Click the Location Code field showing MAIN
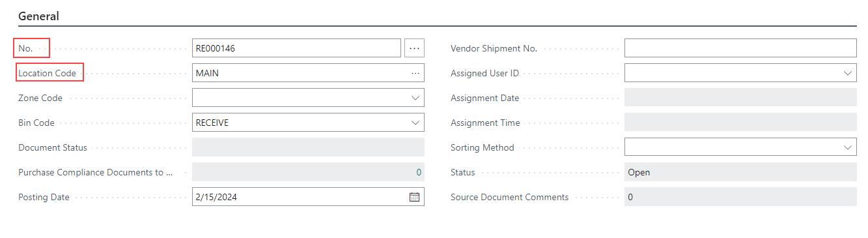The image size is (868, 238). (308, 73)
